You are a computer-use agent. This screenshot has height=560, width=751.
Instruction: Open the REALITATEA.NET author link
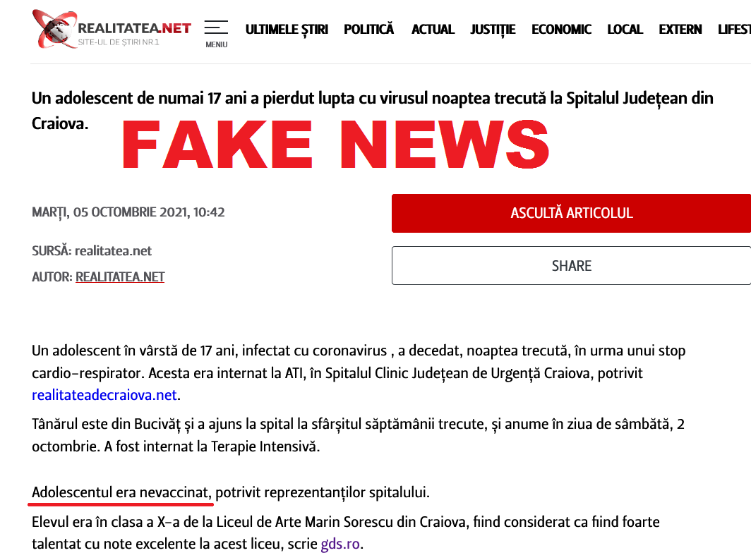pyautogui.click(x=120, y=276)
